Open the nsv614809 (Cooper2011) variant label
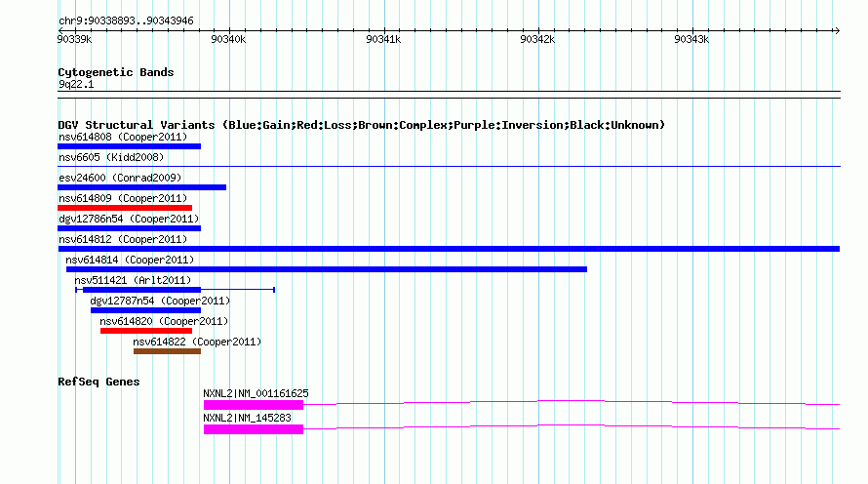The height and width of the screenshot is (484, 868). (x=123, y=198)
